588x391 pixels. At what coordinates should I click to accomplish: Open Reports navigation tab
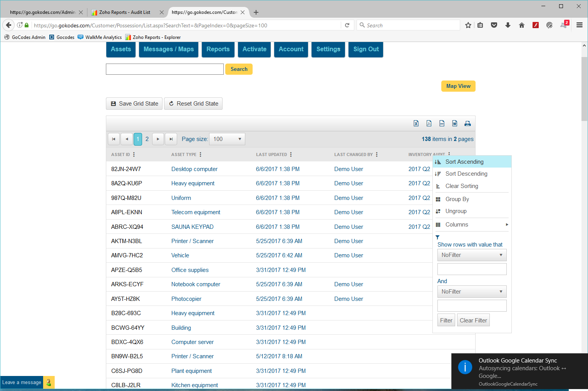click(218, 49)
